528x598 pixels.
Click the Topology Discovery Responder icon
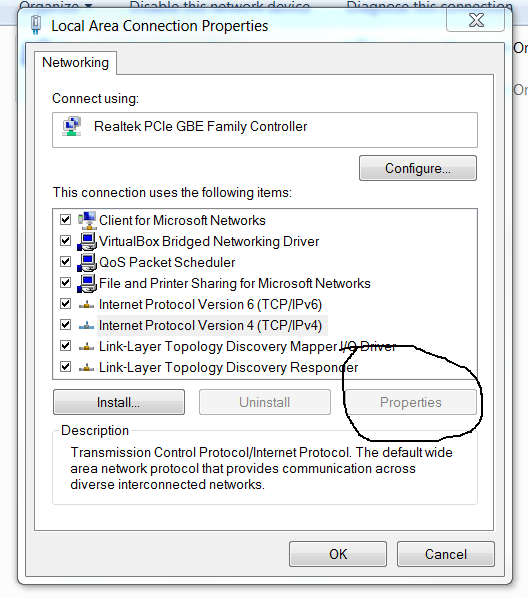pos(87,368)
